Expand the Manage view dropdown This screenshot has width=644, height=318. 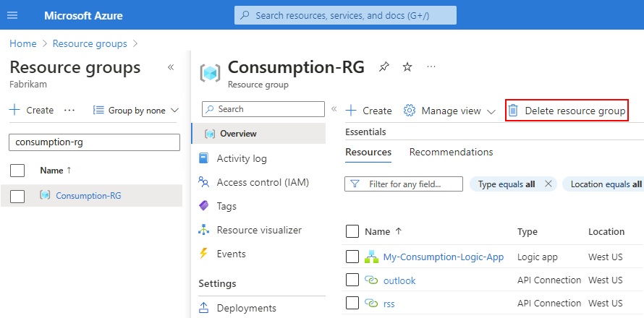click(x=449, y=111)
